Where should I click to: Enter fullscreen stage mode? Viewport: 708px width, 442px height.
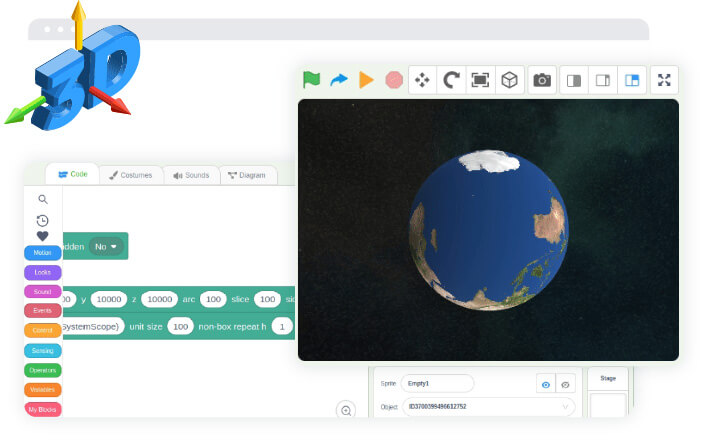pos(664,80)
